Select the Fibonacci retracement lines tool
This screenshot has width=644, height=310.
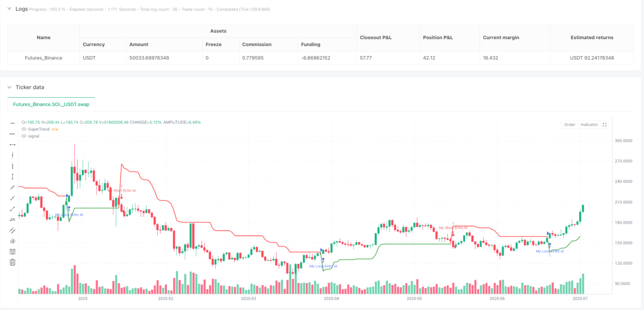coord(13,251)
